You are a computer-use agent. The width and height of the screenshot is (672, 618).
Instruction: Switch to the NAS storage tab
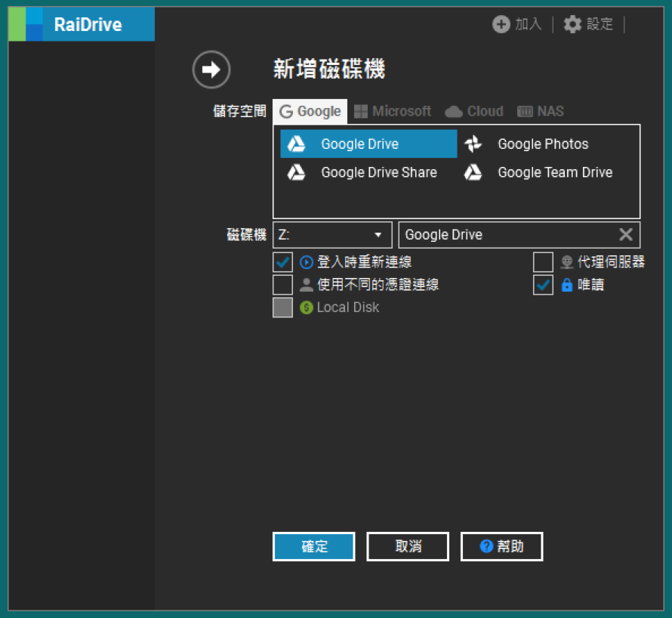point(541,112)
